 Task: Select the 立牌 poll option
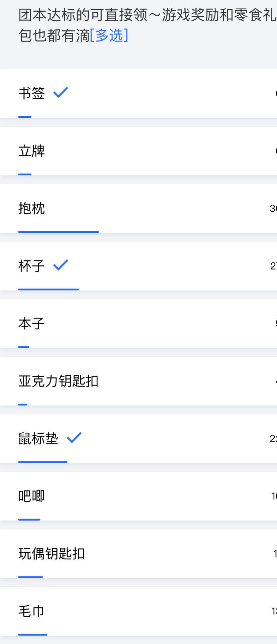[x=138, y=151]
